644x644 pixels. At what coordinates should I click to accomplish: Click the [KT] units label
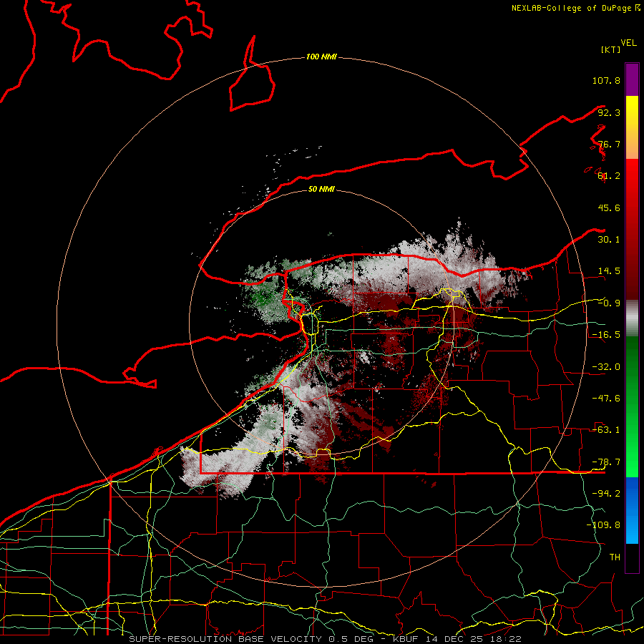(x=611, y=49)
